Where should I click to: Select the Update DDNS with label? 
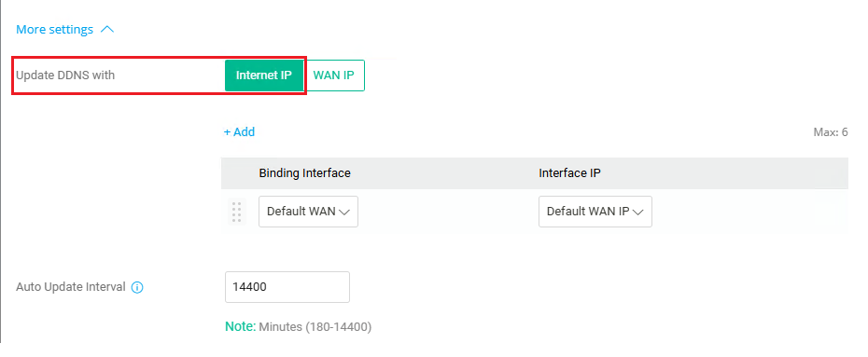[65, 76]
